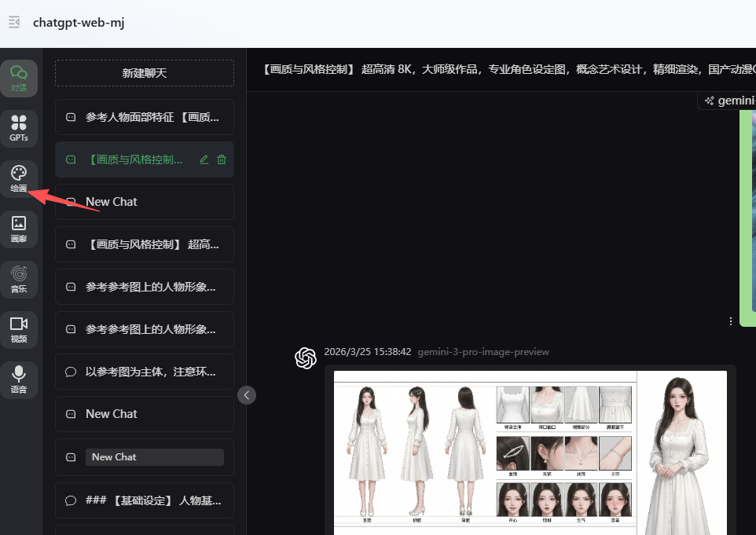
Task: Click the New Chat rename input field
Action: [x=154, y=457]
